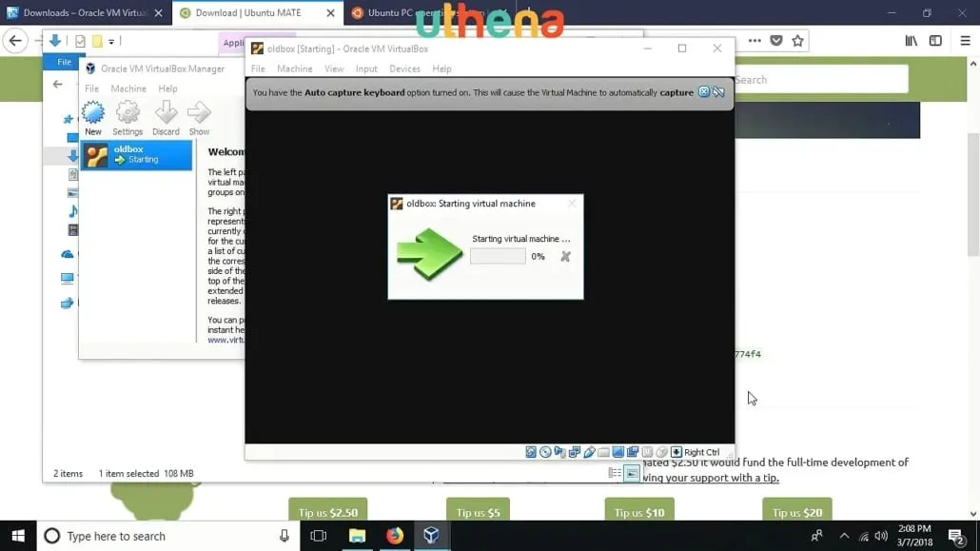Click Tip us $20 button
This screenshot has width=980, height=551.
pos(797,510)
